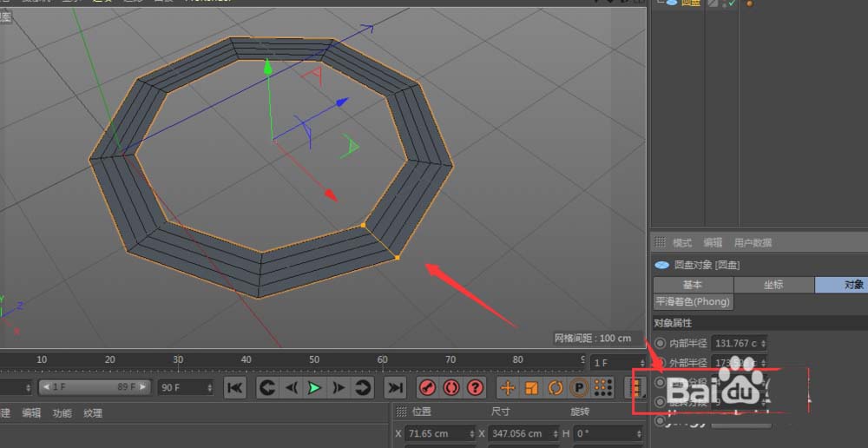Switch to the 坐标 tab

click(773, 285)
